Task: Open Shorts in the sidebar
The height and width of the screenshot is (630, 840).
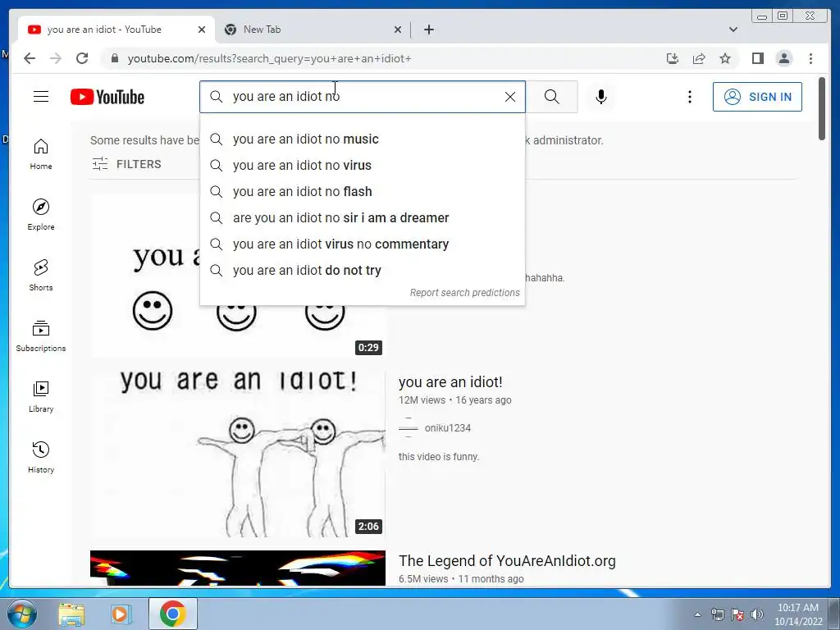Action: point(41,275)
